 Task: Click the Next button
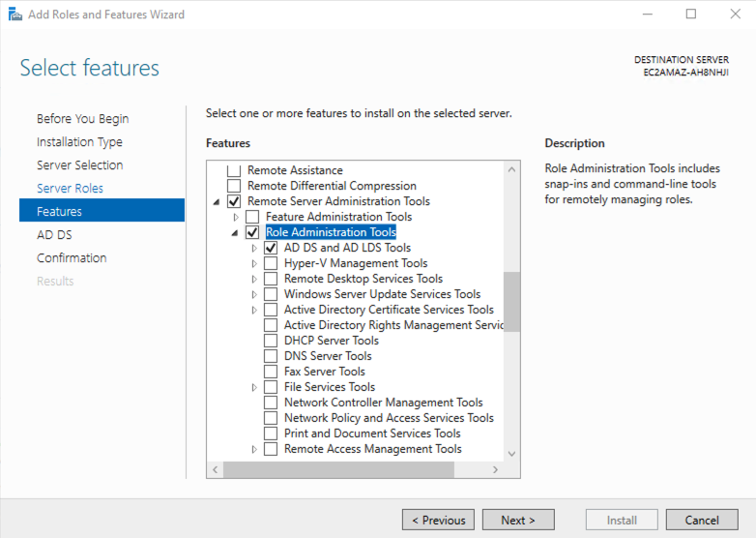(x=518, y=520)
